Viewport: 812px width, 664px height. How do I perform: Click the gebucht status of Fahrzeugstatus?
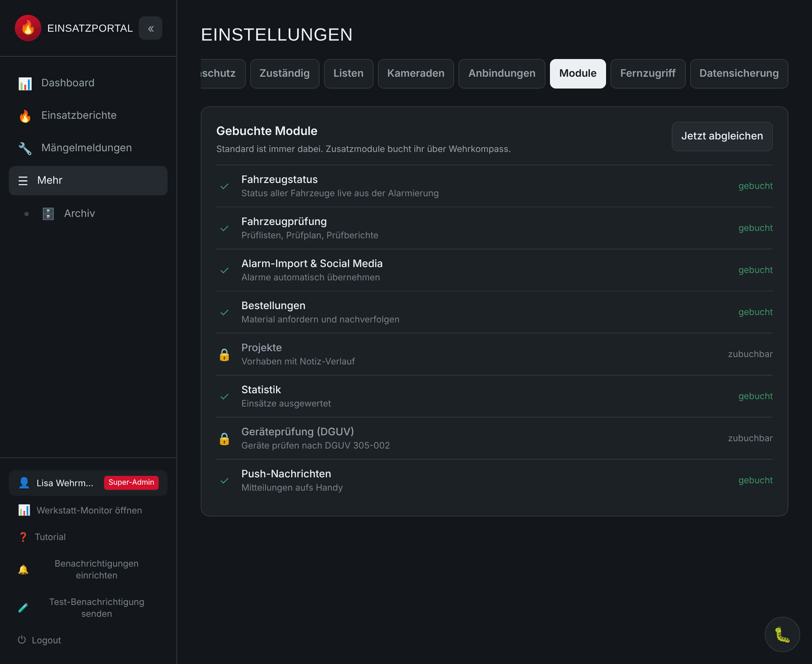coord(755,186)
